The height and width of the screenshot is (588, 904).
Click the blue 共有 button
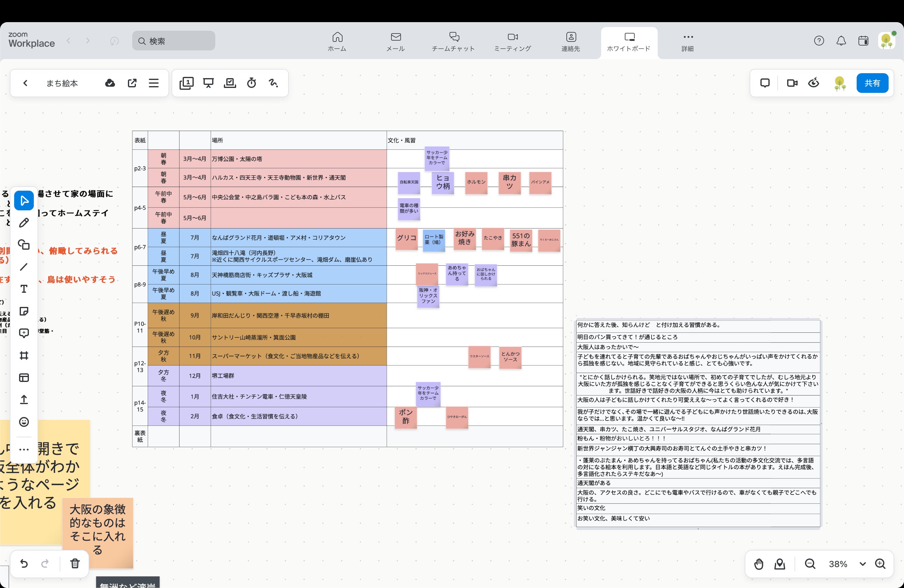coord(872,83)
